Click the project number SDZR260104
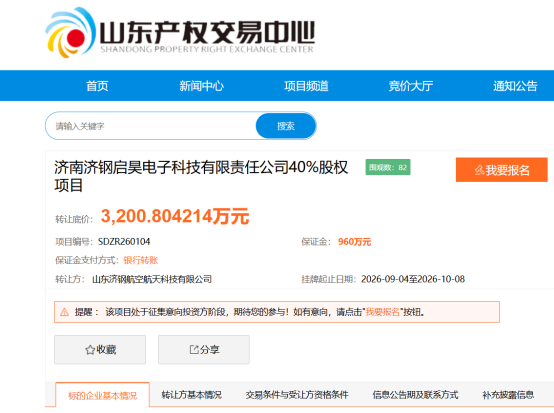Screen dimensions: 554x413 coord(124,242)
